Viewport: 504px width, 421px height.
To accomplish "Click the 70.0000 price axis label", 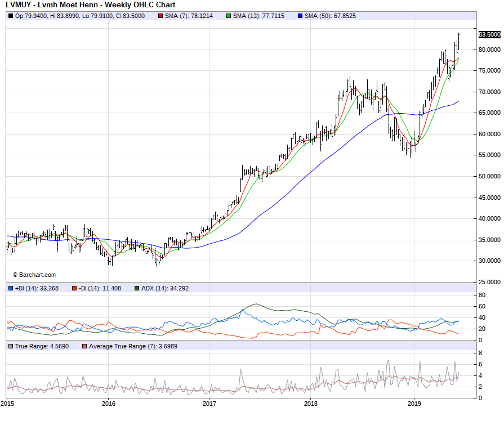I will [x=489, y=92].
